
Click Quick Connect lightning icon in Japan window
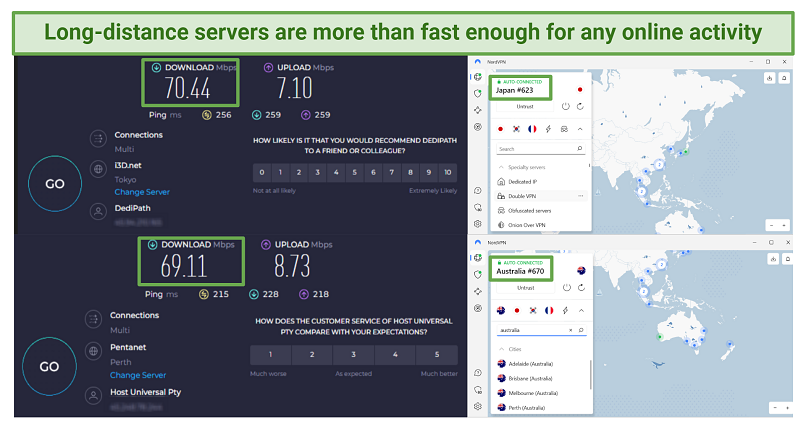pyautogui.click(x=548, y=129)
